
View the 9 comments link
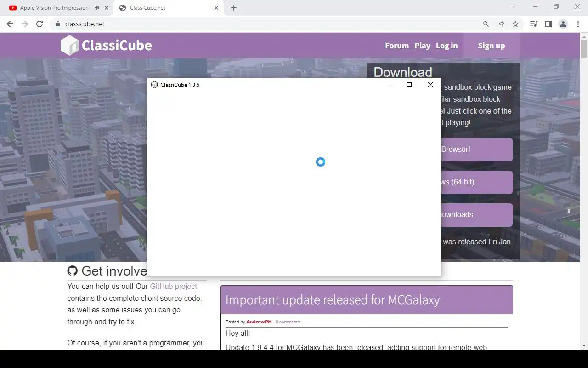[288, 322]
